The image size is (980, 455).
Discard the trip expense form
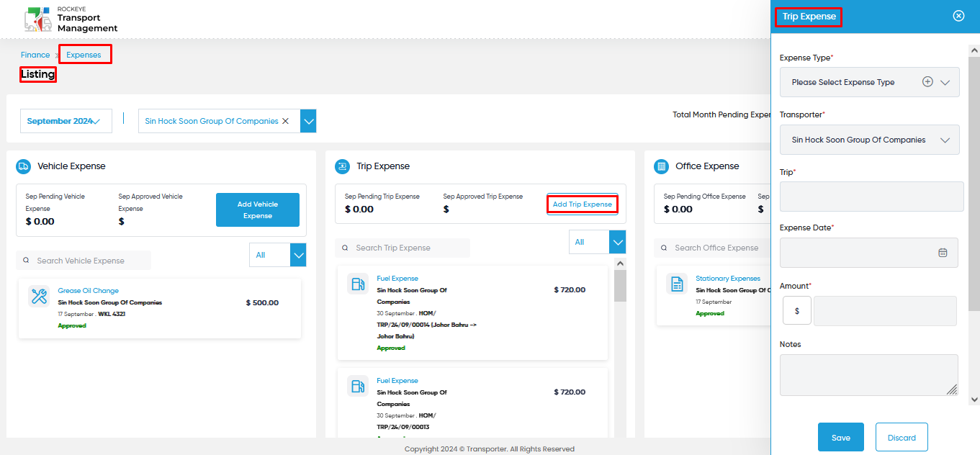tap(902, 437)
